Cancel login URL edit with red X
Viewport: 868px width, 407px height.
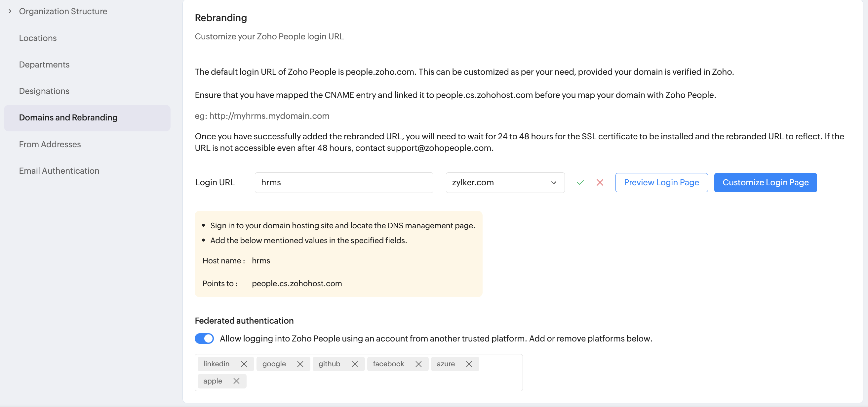pos(600,182)
